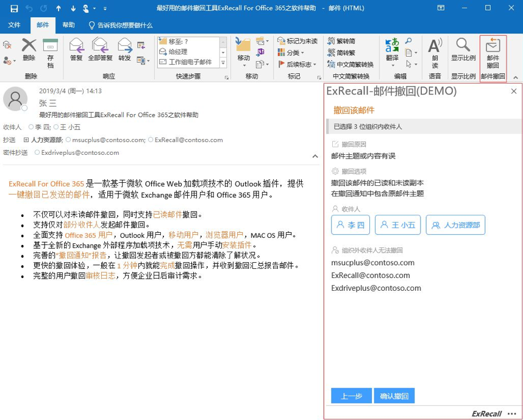
Task: Toggle the 王小五 recipient chip
Action: coord(398,225)
